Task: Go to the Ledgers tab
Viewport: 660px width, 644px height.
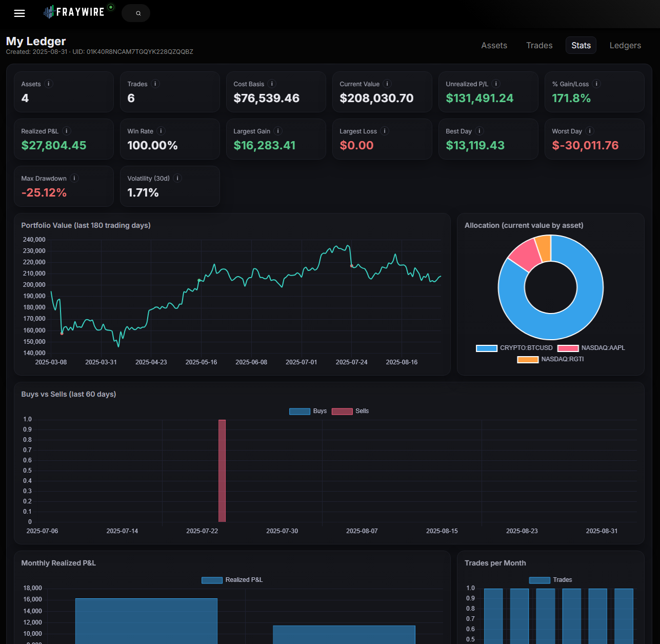Action: coord(625,45)
